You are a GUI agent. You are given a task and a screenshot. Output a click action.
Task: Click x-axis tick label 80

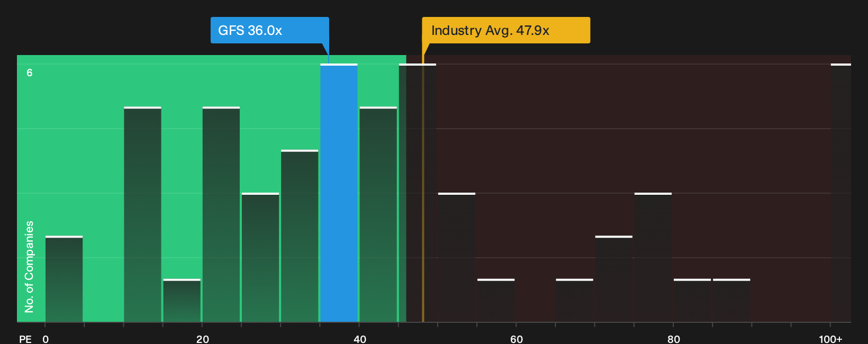[674, 339]
